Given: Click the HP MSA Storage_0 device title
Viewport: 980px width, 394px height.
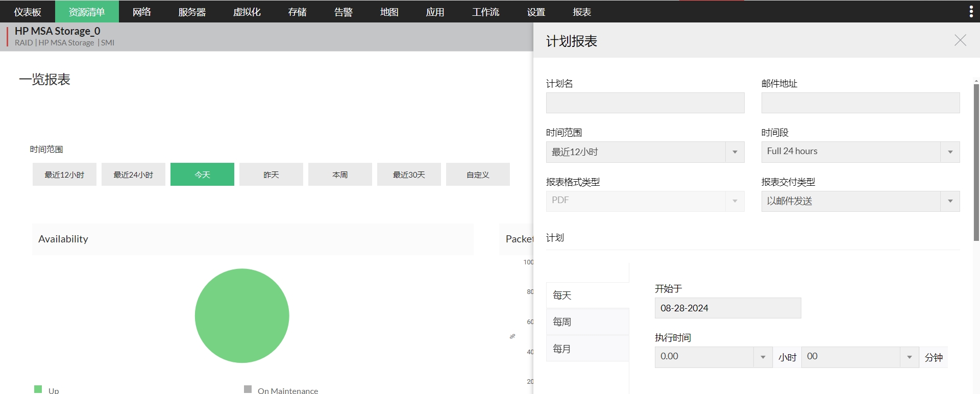Looking at the screenshot, I should pos(57,31).
